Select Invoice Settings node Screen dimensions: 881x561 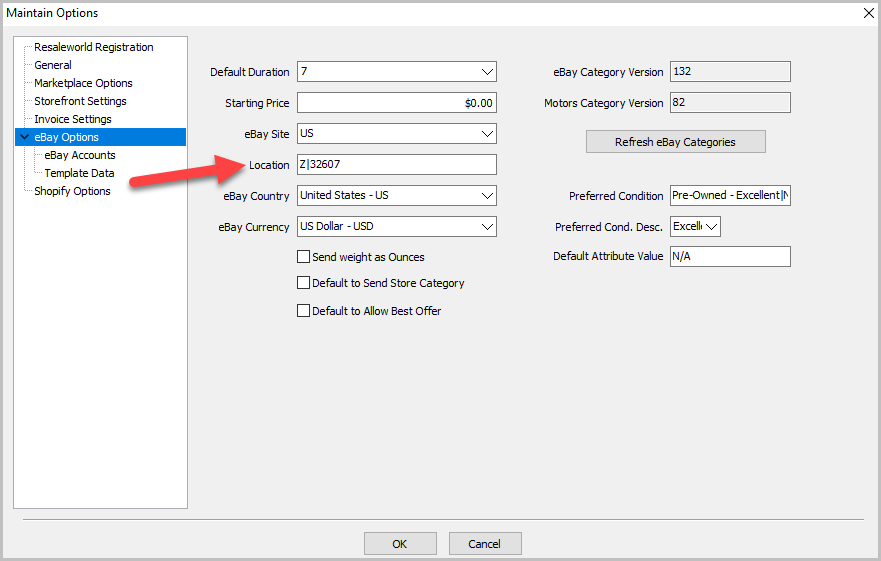72,119
